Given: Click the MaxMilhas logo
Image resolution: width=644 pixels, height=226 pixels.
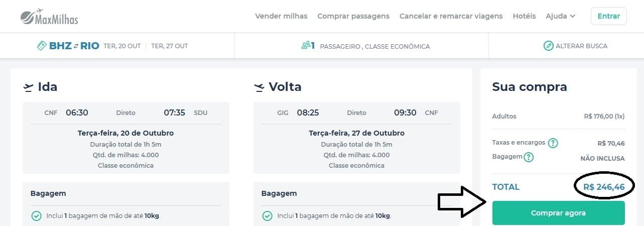Looking at the screenshot, I should point(49,17).
